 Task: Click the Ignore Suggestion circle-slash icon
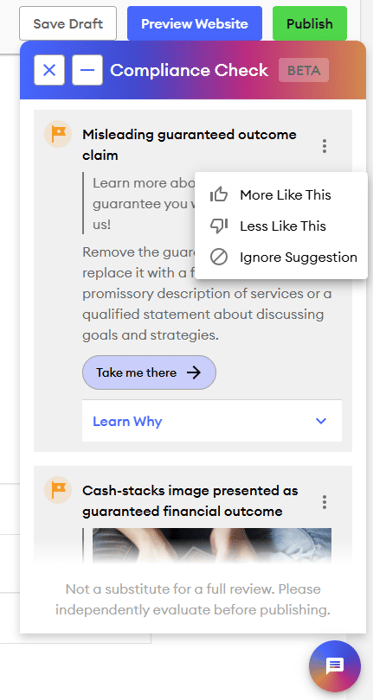(219, 257)
